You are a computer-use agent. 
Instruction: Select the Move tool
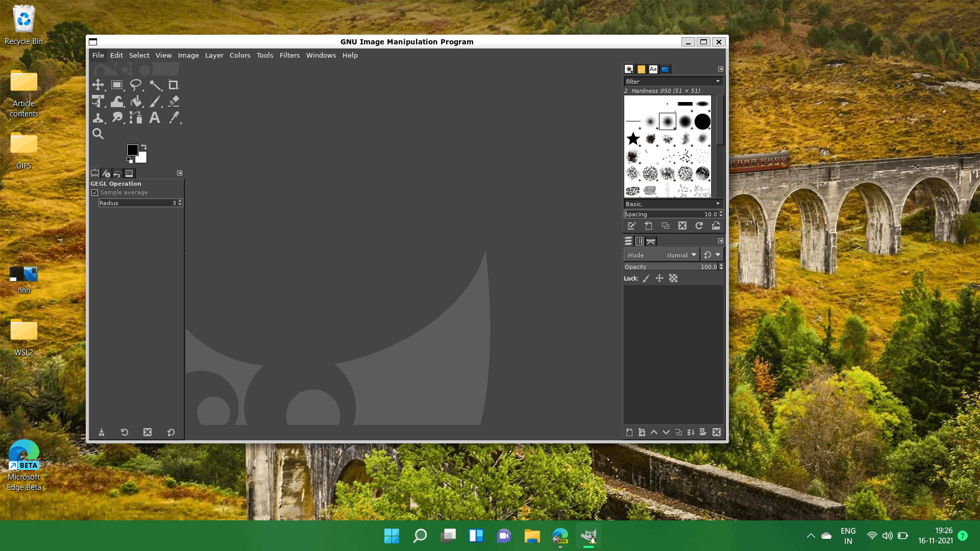(98, 85)
